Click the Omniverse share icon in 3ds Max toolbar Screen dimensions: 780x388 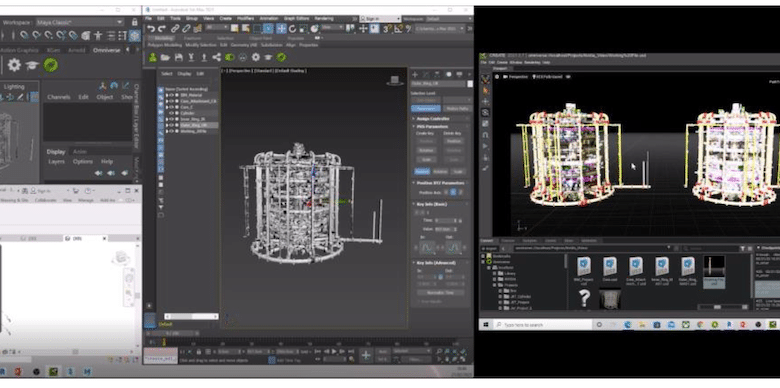click(x=216, y=58)
